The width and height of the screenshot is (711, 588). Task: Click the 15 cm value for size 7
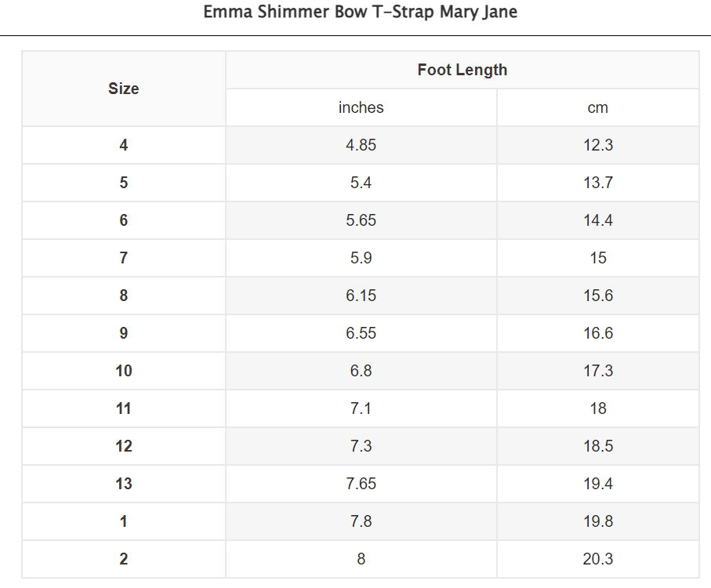pyautogui.click(x=597, y=259)
